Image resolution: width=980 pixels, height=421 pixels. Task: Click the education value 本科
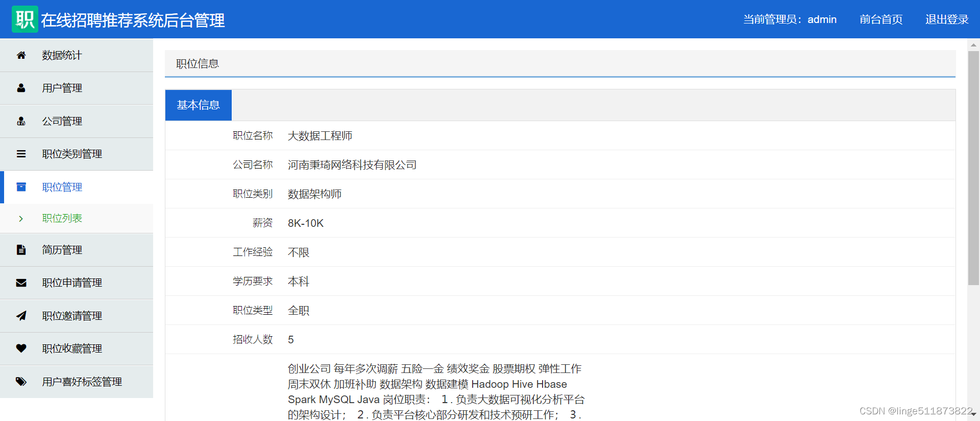tap(299, 282)
